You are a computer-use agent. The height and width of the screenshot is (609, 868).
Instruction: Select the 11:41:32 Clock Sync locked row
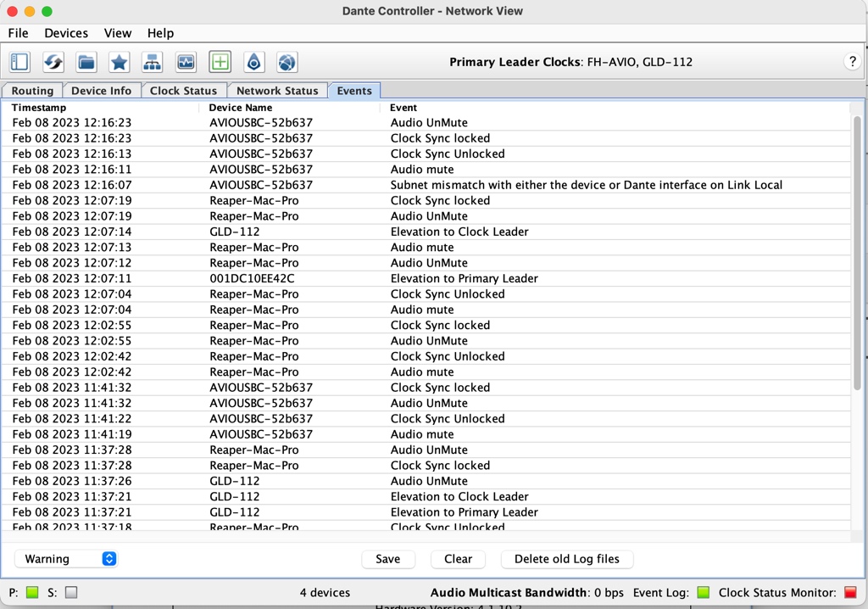[426, 388]
